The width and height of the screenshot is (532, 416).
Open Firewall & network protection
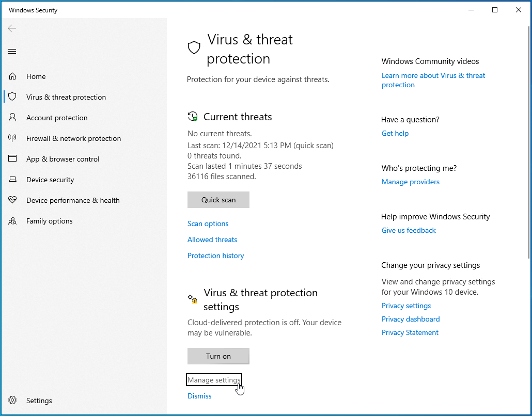(x=73, y=138)
